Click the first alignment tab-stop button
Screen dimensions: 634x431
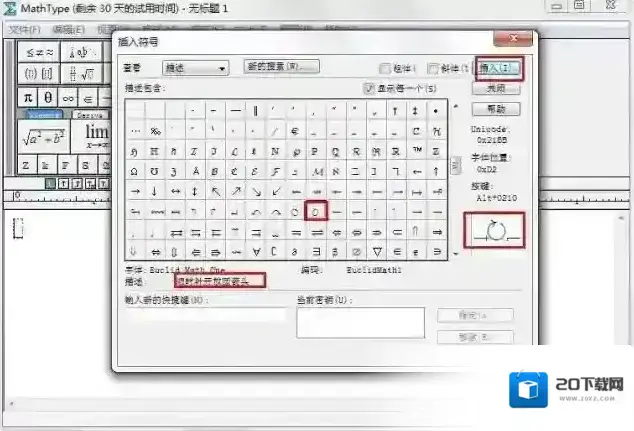50,184
